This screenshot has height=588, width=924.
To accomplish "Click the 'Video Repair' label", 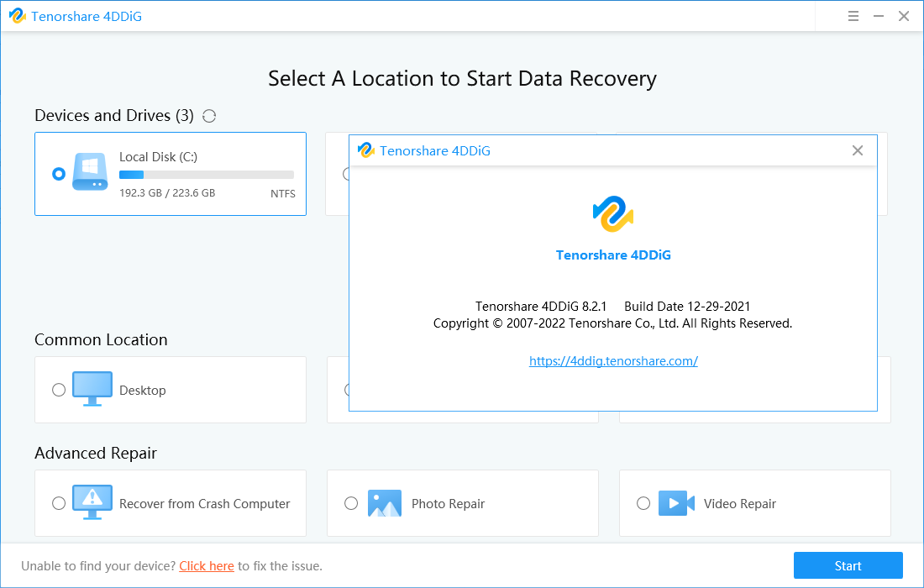I will (x=739, y=504).
